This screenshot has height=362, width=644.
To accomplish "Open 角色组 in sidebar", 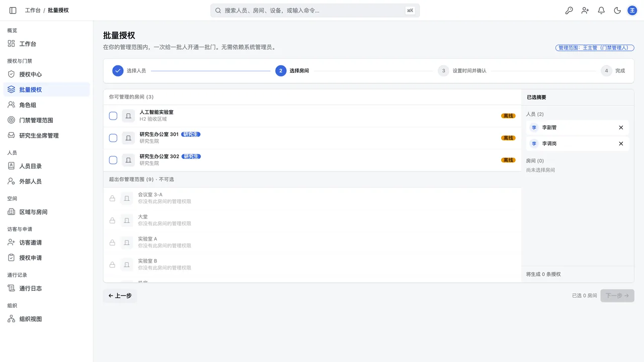I will point(46,105).
